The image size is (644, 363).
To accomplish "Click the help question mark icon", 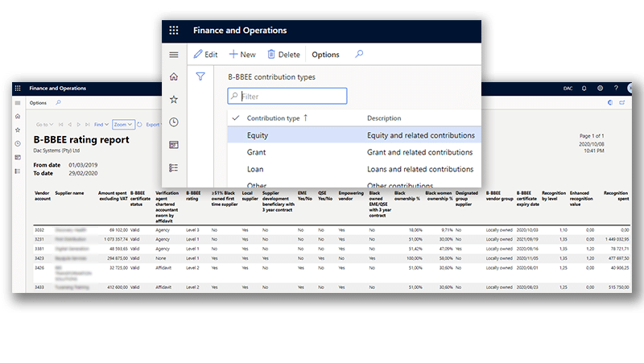I will pos(616,88).
